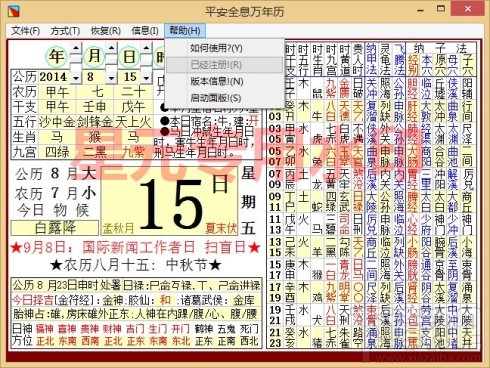
Task: Click the 九紫 nine-palace cell under 九宫
Action: pyautogui.click(x=133, y=152)
